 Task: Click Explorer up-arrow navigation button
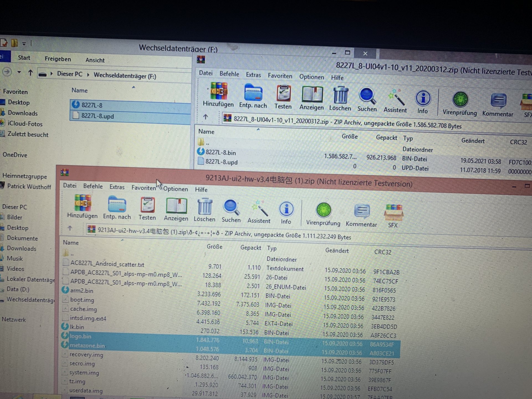(30, 73)
